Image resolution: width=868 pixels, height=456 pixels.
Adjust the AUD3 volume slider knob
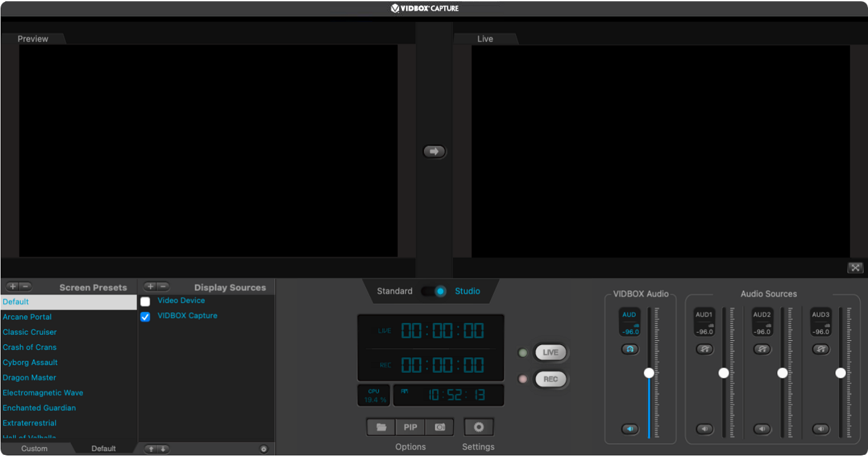point(841,373)
